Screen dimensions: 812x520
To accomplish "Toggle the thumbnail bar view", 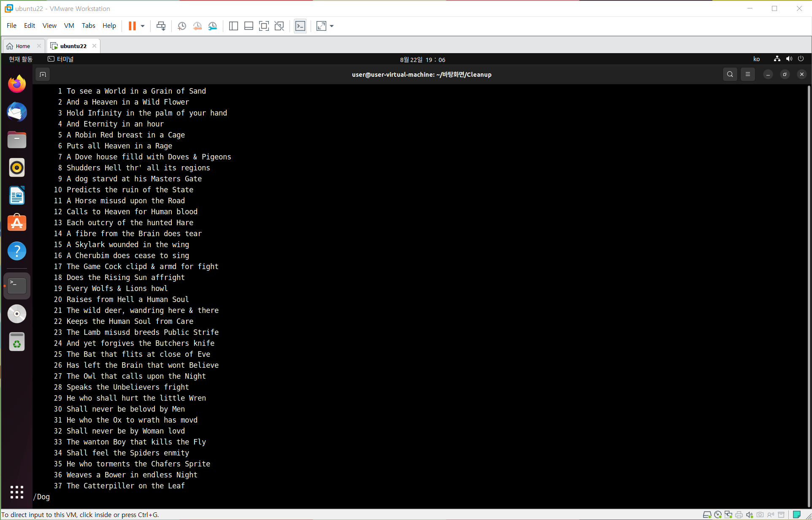I will tap(249, 26).
